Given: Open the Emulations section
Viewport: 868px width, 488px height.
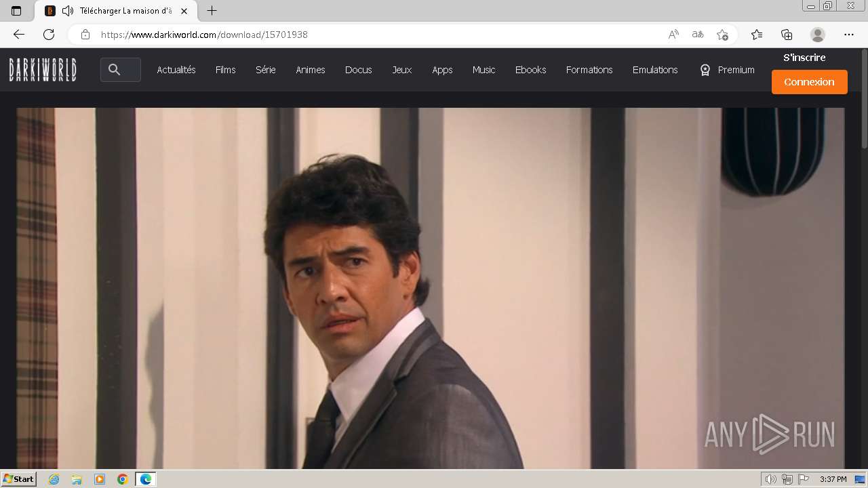Looking at the screenshot, I should (655, 70).
